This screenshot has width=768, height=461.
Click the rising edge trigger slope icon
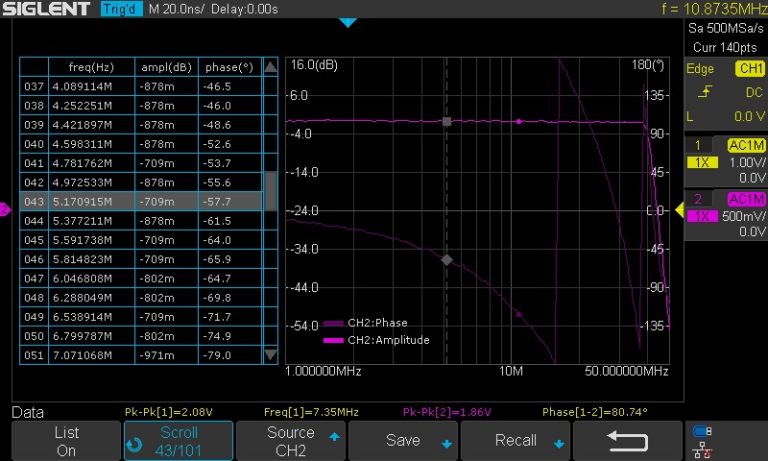click(706, 92)
